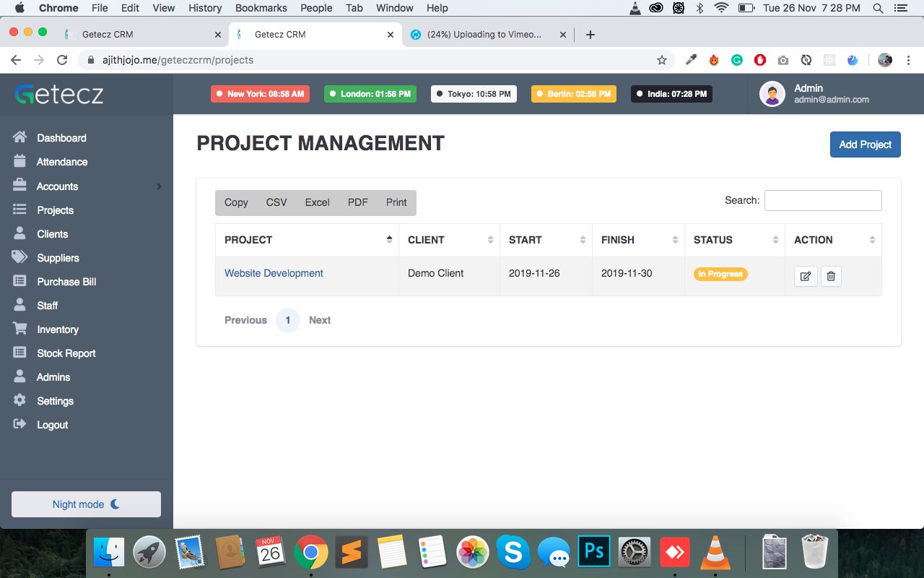Click the Attendance calendar icon in sidebar

pyautogui.click(x=20, y=161)
